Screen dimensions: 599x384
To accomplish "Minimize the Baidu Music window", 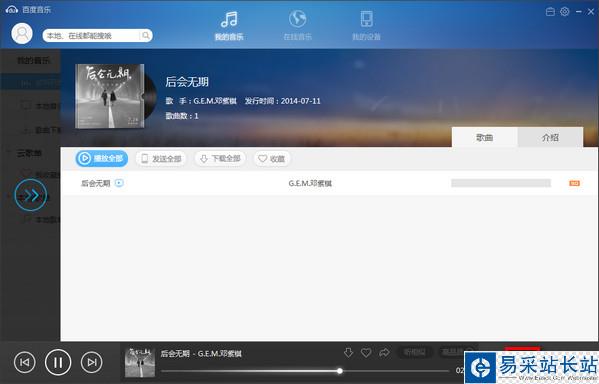I will (578, 11).
